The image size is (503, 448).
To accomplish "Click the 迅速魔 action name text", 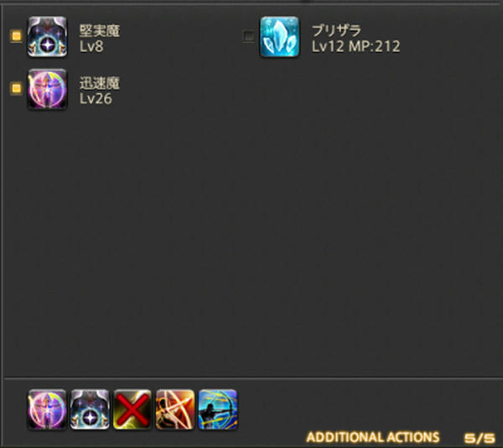I will coord(100,83).
